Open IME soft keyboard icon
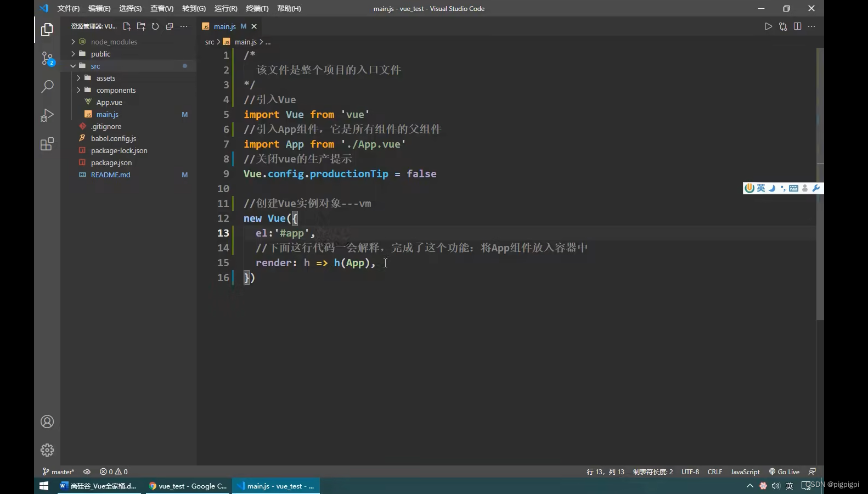The image size is (868, 494). (793, 188)
